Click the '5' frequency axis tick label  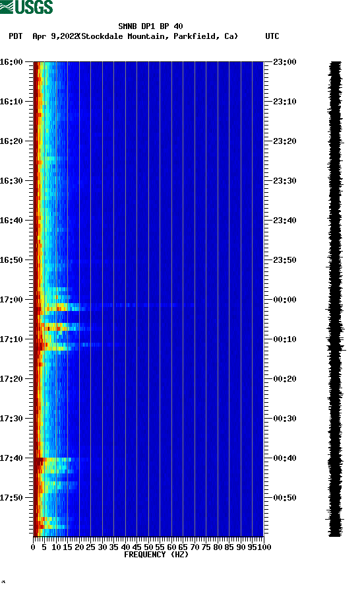(x=44, y=547)
